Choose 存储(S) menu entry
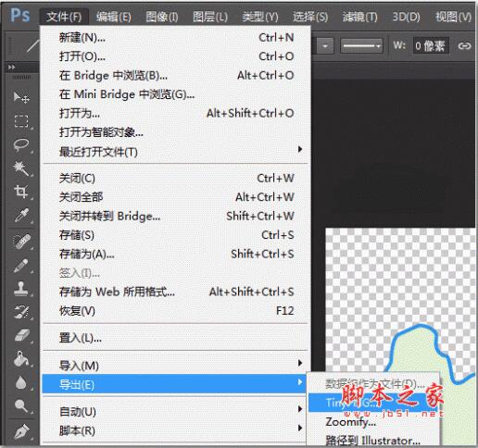 click(176, 235)
